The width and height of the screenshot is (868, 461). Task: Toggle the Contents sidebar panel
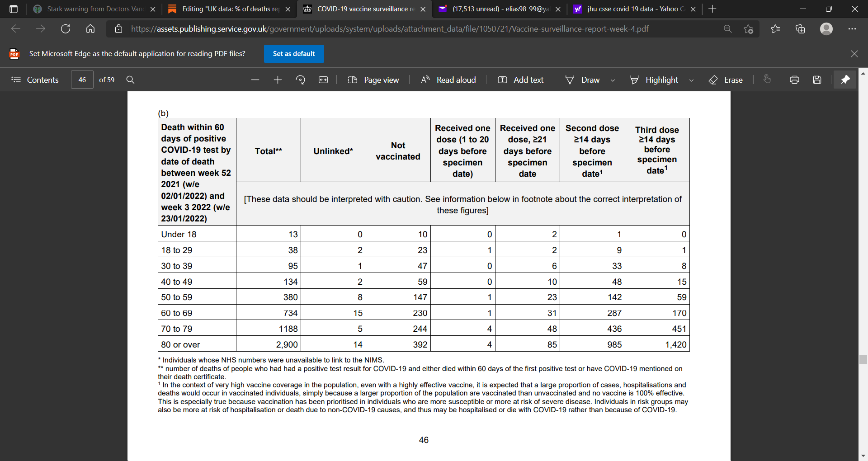[35, 80]
